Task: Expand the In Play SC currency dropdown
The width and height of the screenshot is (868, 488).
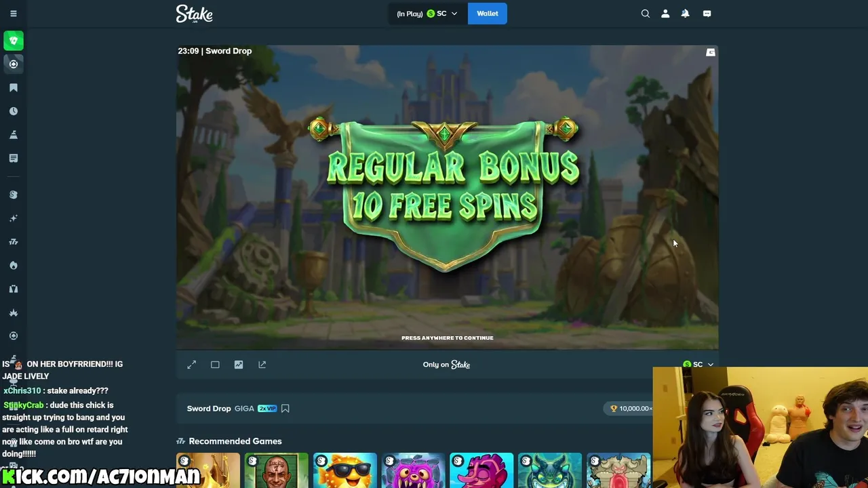Action: (427, 14)
